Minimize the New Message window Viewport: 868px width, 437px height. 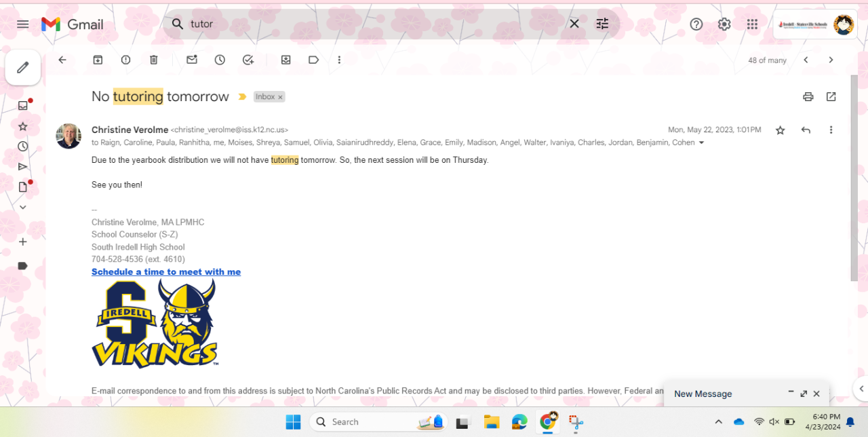point(791,393)
